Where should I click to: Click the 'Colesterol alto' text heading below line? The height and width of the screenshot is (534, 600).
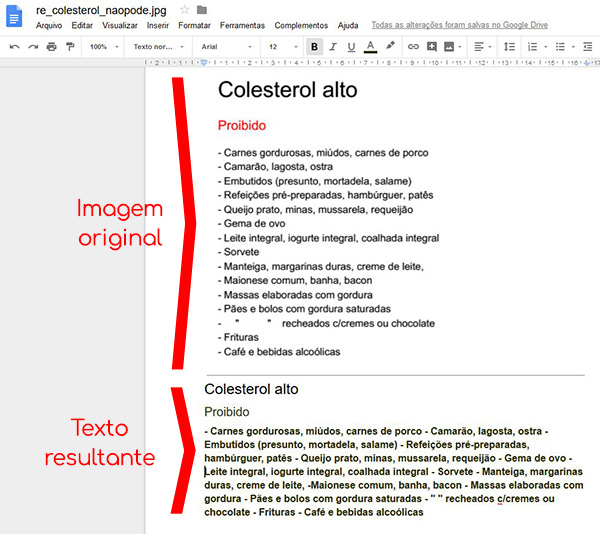(251, 389)
